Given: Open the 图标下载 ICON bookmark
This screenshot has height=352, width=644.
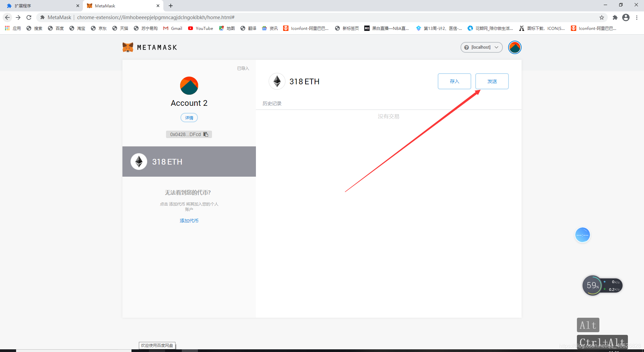Looking at the screenshot, I should [542, 29].
